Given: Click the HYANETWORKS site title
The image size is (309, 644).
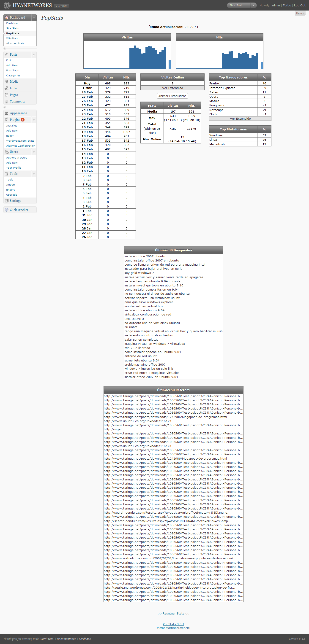Looking at the screenshot, I should pos(32,5).
